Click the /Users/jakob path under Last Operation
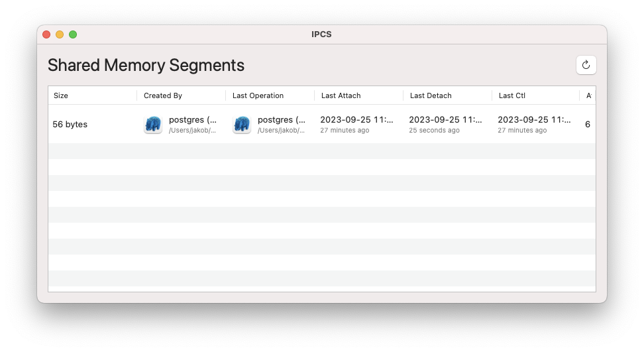The height and width of the screenshot is (352, 644). [281, 130]
